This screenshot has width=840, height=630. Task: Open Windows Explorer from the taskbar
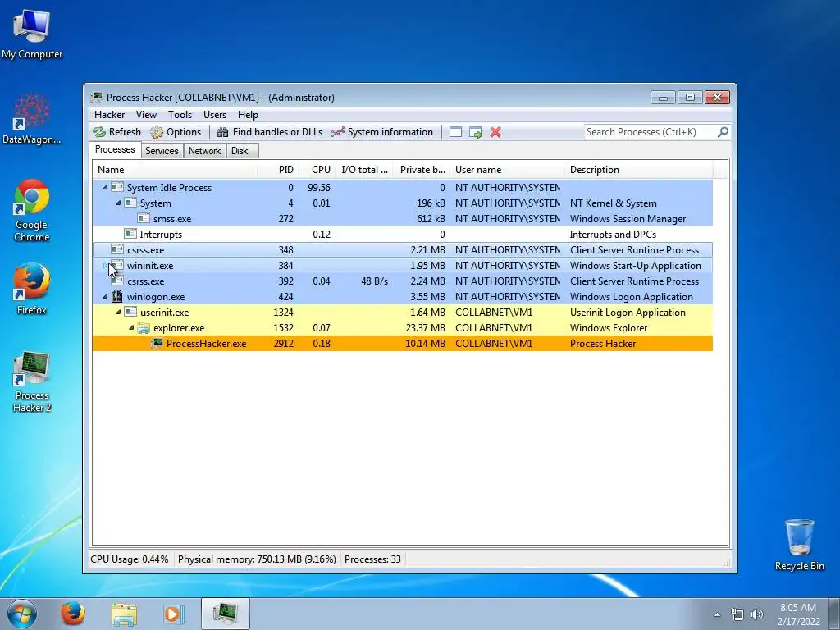click(123, 614)
